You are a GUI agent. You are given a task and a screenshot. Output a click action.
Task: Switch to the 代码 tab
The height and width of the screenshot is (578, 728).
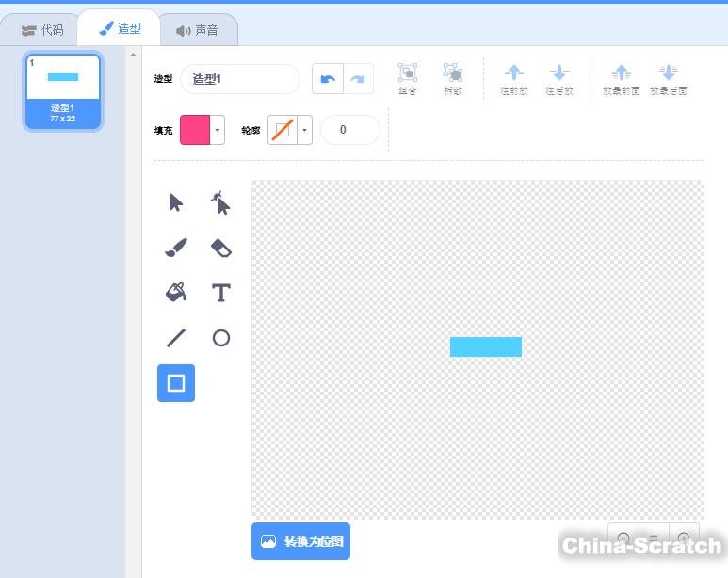(x=42, y=30)
